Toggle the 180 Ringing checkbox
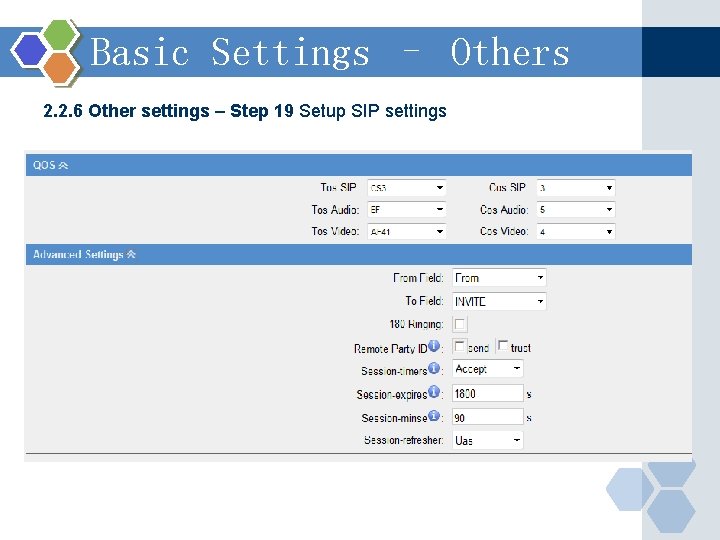Viewport: 720px width, 540px height. point(460,324)
